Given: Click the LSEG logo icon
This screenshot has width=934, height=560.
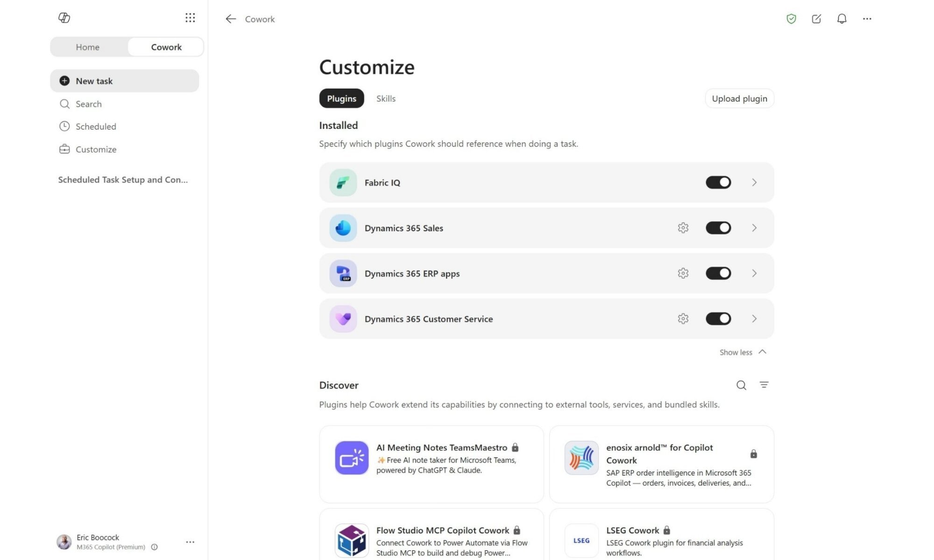Looking at the screenshot, I should (x=581, y=540).
